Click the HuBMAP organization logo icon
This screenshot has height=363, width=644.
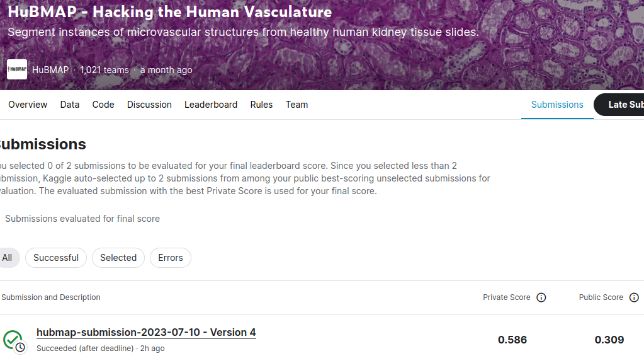(16, 69)
